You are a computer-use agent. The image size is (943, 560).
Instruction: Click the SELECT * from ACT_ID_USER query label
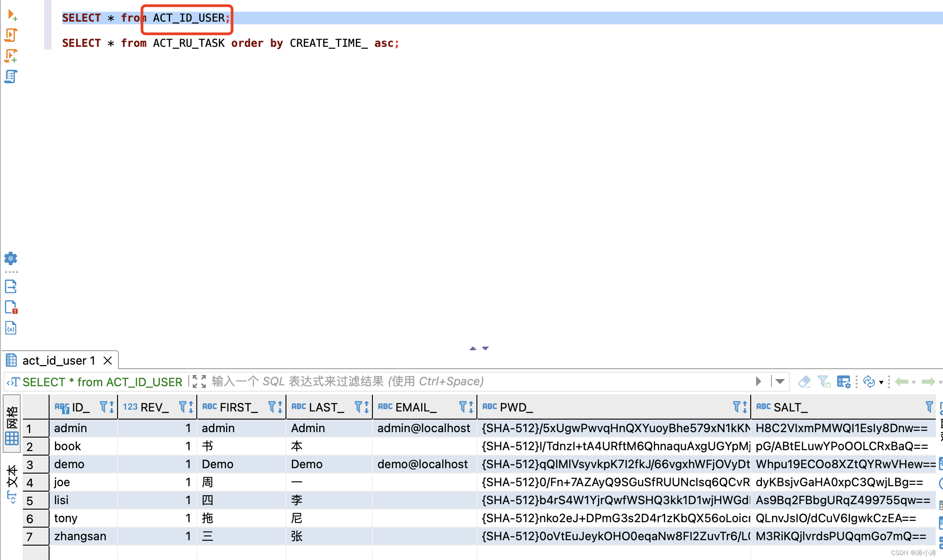[102, 382]
